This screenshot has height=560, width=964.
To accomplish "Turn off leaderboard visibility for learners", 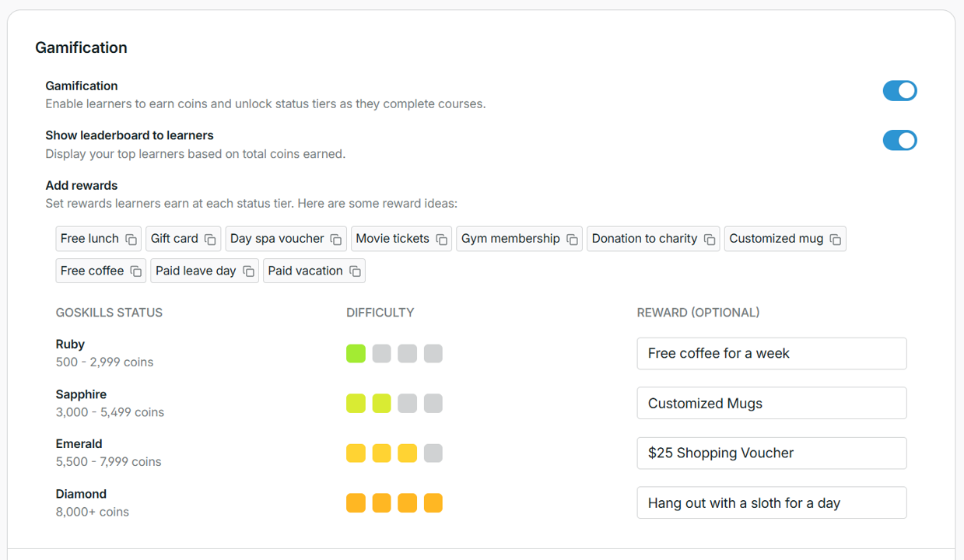I will (899, 141).
